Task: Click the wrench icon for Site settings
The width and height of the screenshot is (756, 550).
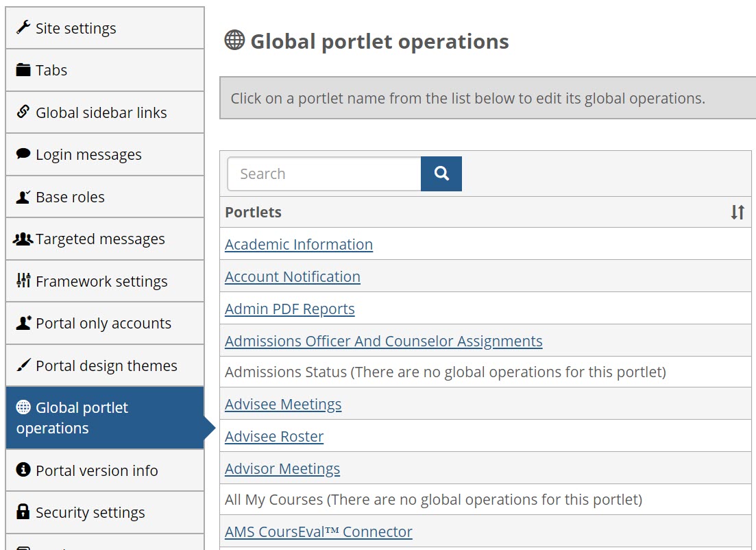Action: click(x=23, y=28)
